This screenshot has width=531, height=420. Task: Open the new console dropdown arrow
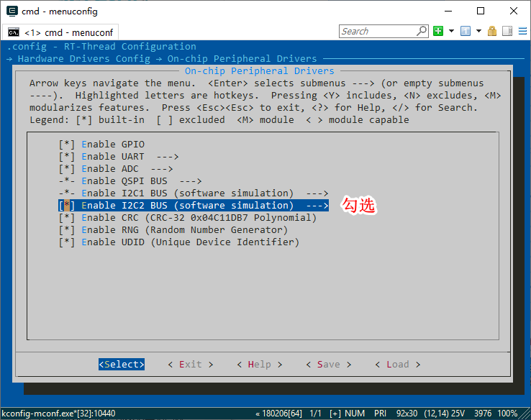click(x=451, y=31)
